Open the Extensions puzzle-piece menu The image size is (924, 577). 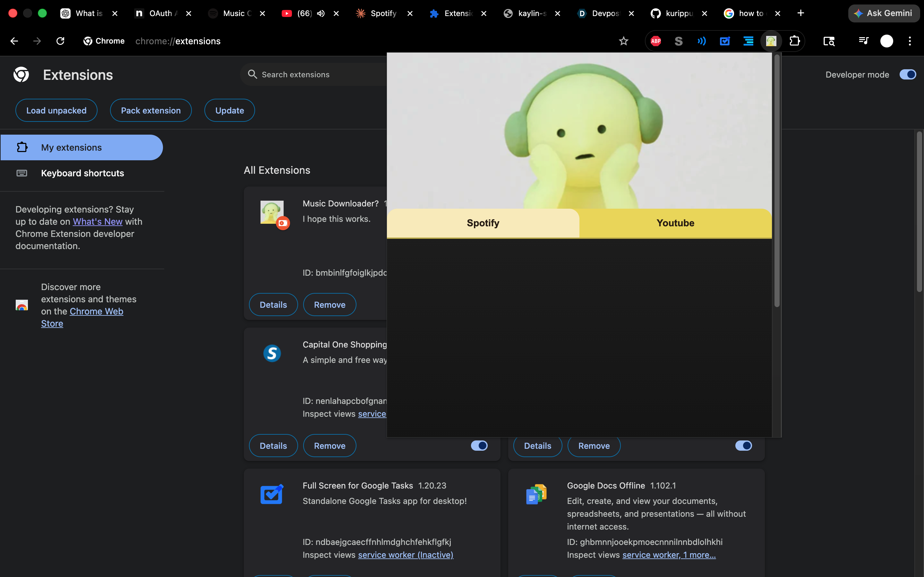pyautogui.click(x=795, y=41)
